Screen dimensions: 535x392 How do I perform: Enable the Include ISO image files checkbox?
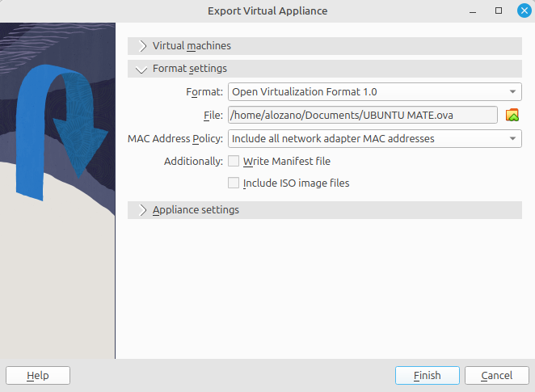click(234, 183)
